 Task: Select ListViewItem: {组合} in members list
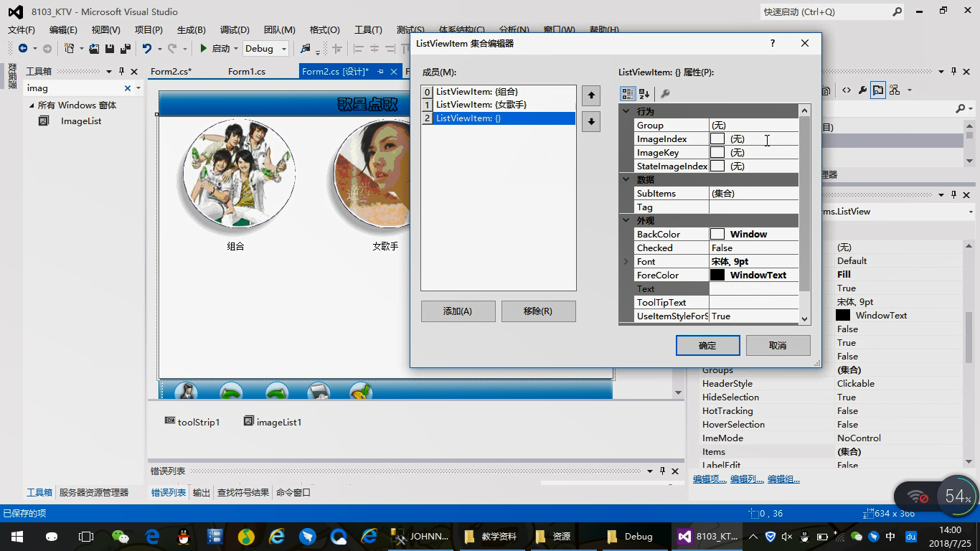[x=499, y=92]
